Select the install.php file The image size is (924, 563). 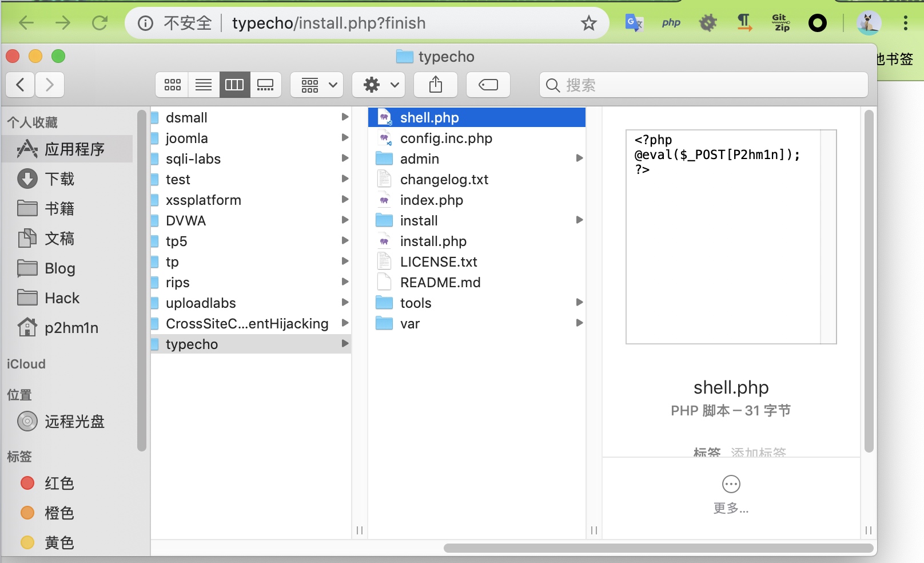click(477, 241)
